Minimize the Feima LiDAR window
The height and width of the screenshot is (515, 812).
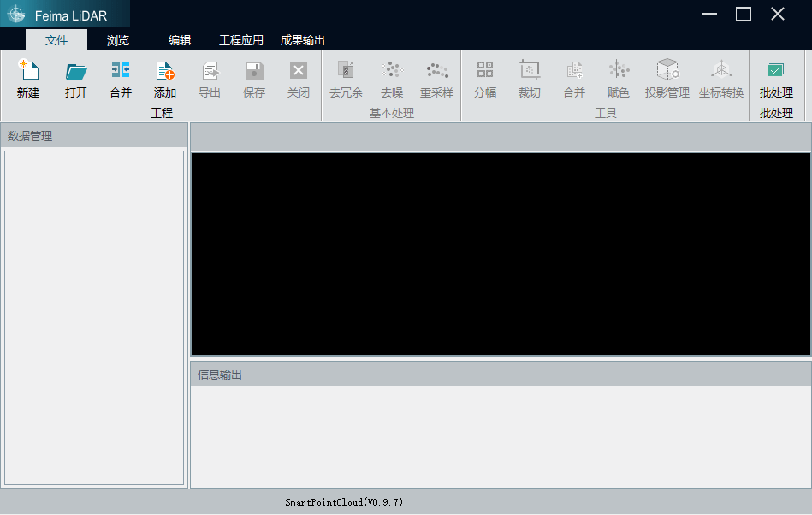pyautogui.click(x=709, y=14)
